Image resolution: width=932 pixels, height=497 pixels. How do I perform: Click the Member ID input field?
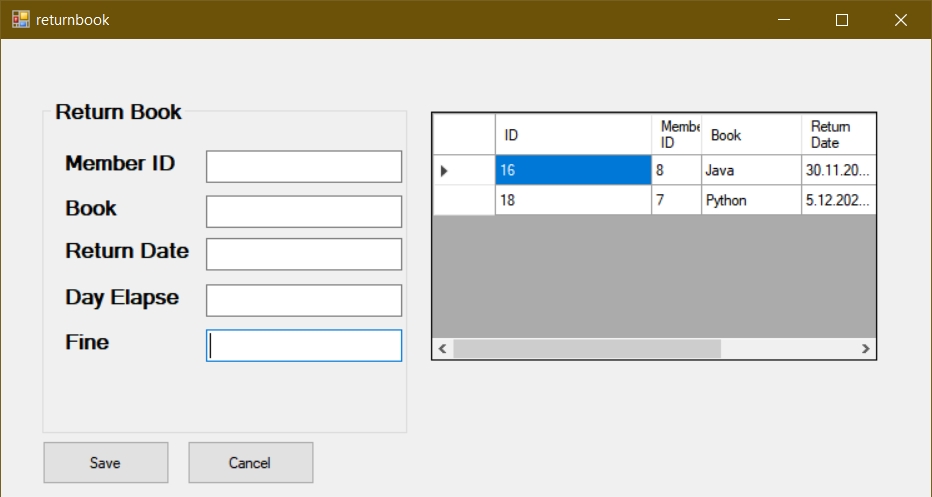[x=303, y=167]
